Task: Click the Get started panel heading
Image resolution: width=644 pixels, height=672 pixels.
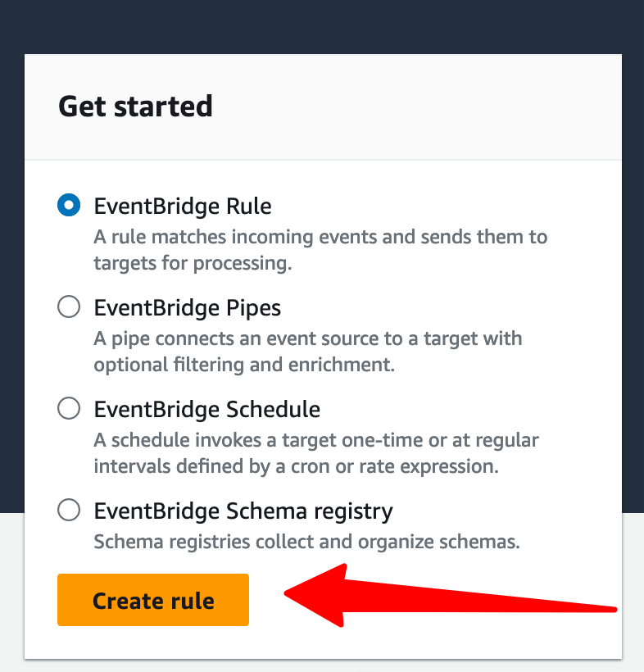Action: pyautogui.click(x=135, y=107)
